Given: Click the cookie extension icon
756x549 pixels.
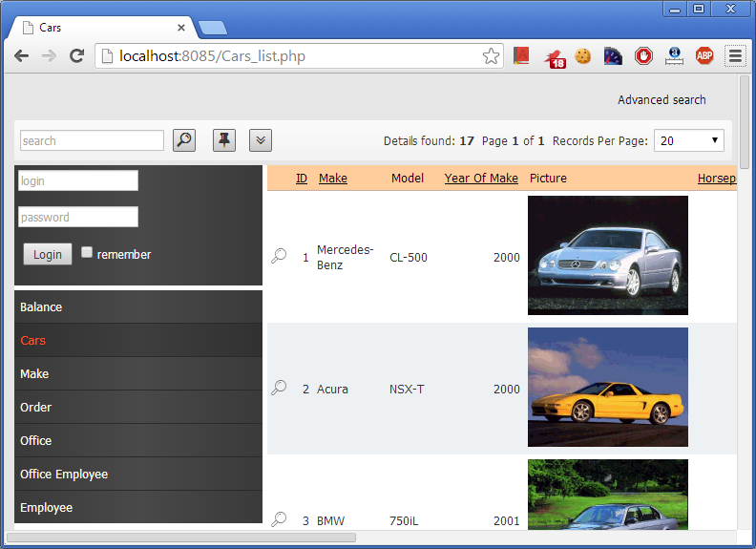Looking at the screenshot, I should [583, 56].
